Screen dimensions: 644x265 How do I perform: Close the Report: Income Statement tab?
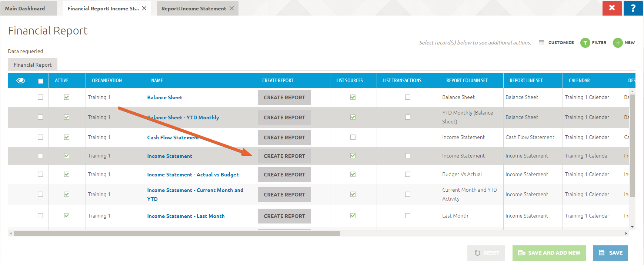coord(231,8)
